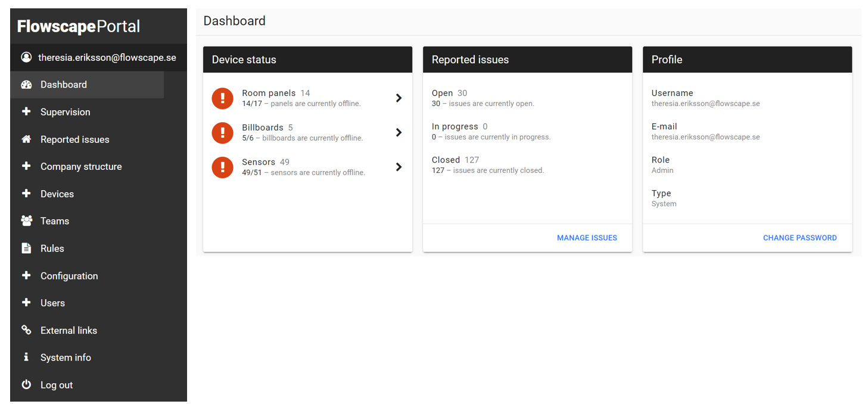Click the Log out power icon

pos(26,385)
